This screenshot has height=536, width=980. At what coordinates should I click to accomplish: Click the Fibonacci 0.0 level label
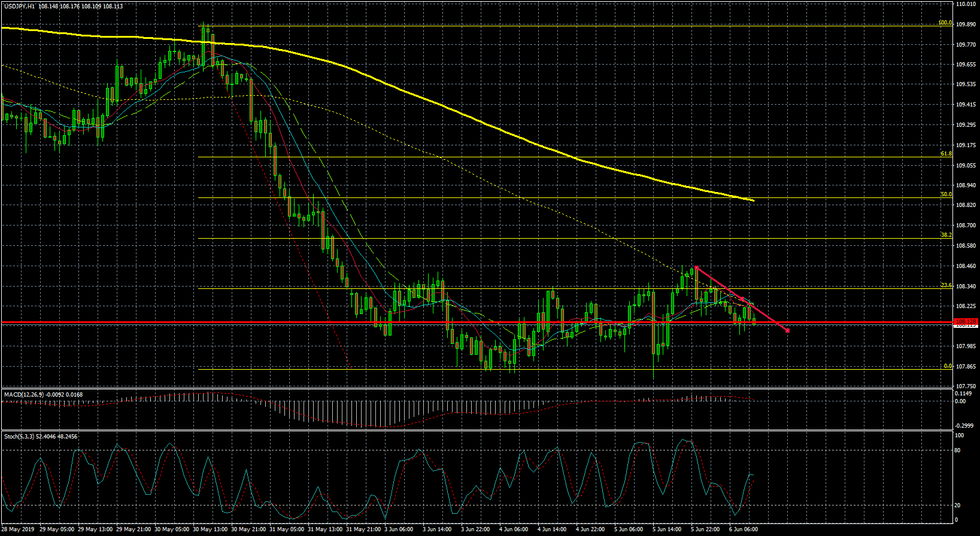tap(948, 366)
